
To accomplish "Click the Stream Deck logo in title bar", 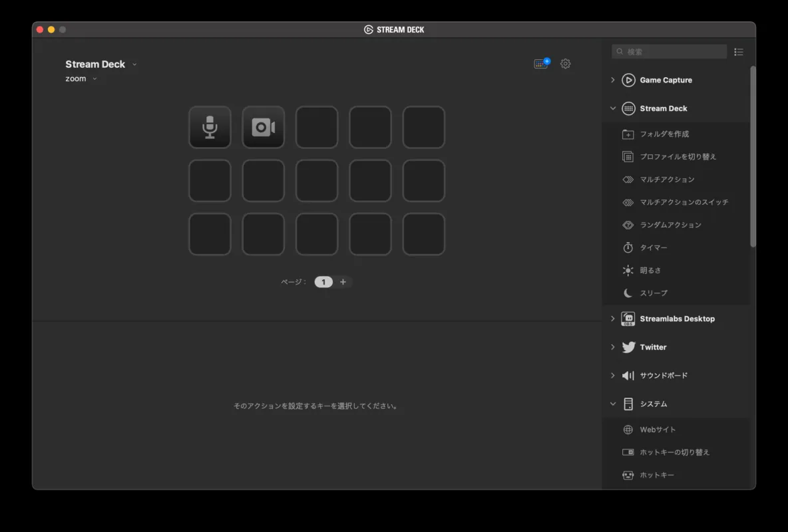I will (368, 30).
